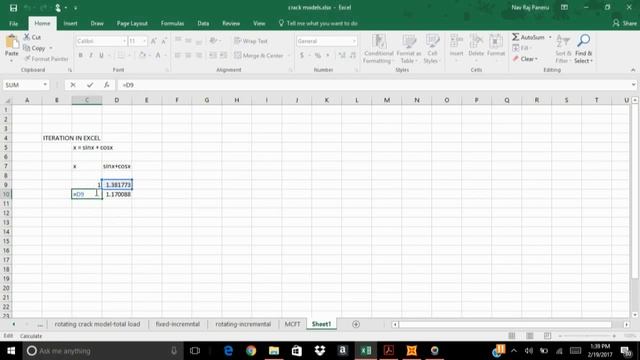Toggle Italic formatting
640x360 pixels.
(91, 55)
